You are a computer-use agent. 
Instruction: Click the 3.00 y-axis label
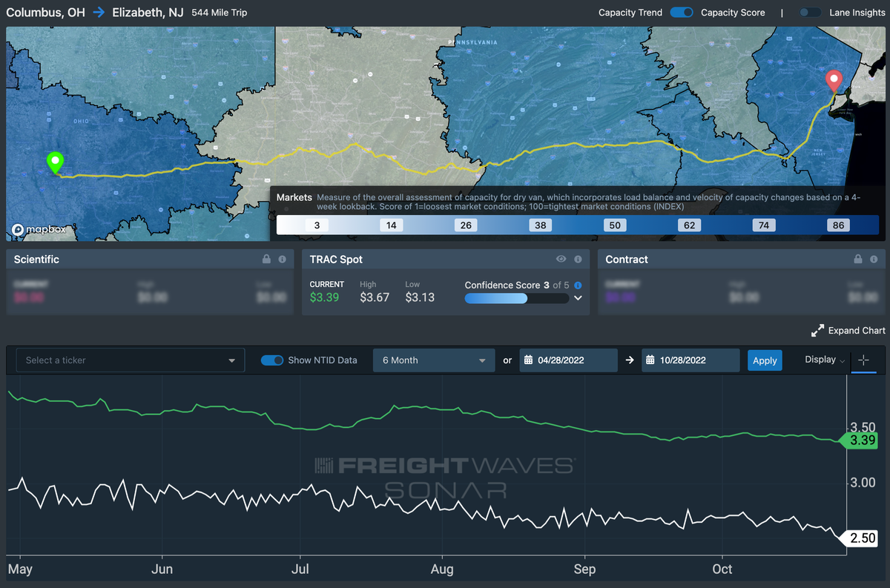[862, 482]
